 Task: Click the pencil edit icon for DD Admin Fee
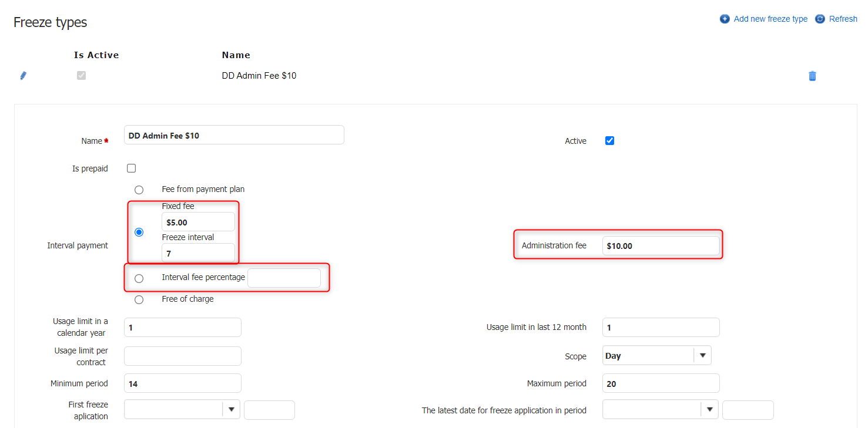tap(24, 76)
